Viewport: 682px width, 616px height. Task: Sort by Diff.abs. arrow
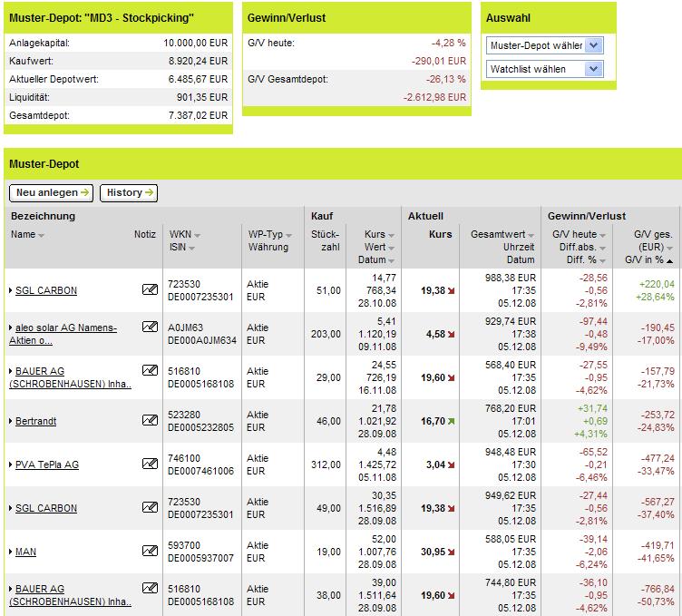pyautogui.click(x=602, y=248)
